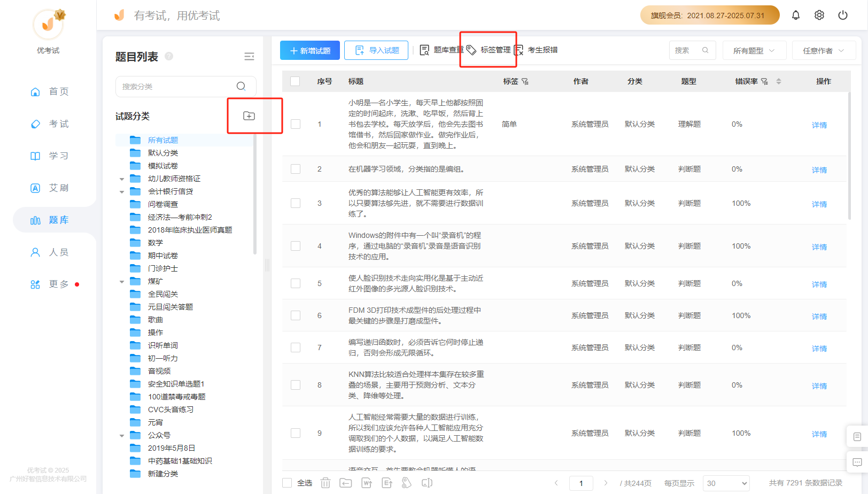Viewport: 868px width, 494px height.
Task: Check the box for question 6
Action: click(x=296, y=315)
